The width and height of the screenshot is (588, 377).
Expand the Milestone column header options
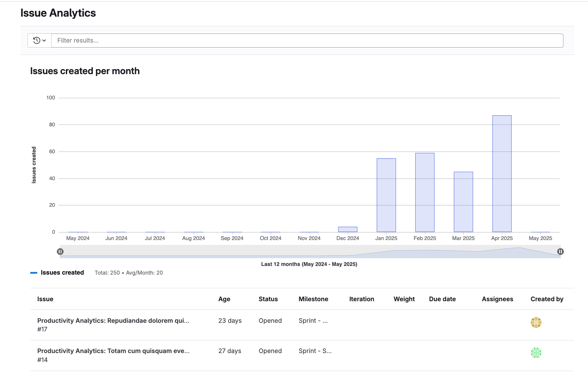pyautogui.click(x=313, y=299)
